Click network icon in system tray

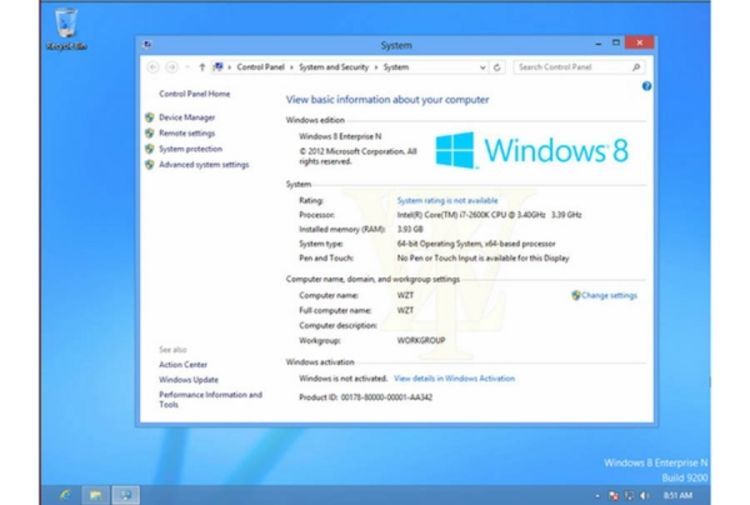pyautogui.click(x=629, y=496)
